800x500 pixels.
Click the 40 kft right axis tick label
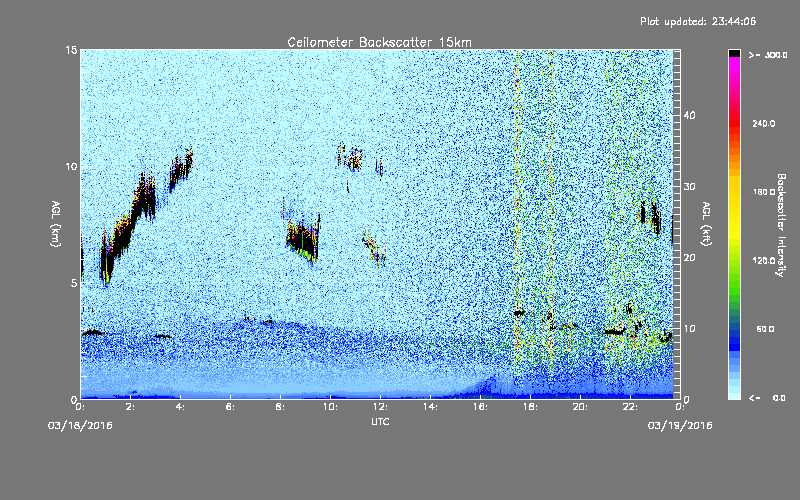[x=689, y=115]
